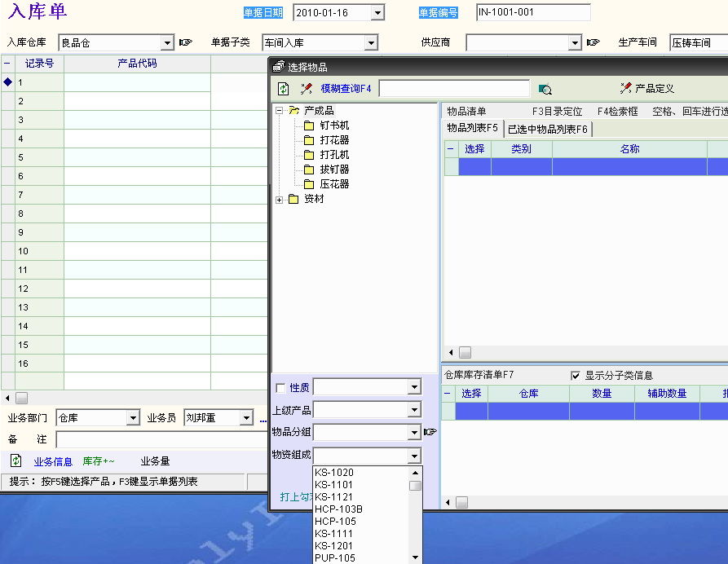
Task: Click the pointing hand icon beside 供应商
Action: point(593,42)
